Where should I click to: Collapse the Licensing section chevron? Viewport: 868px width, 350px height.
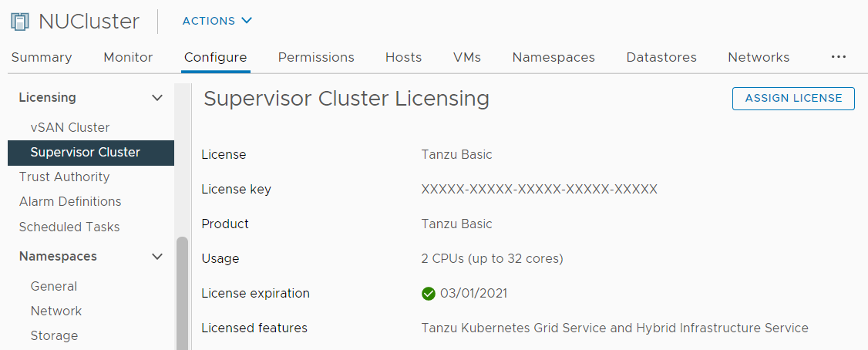coord(157,98)
